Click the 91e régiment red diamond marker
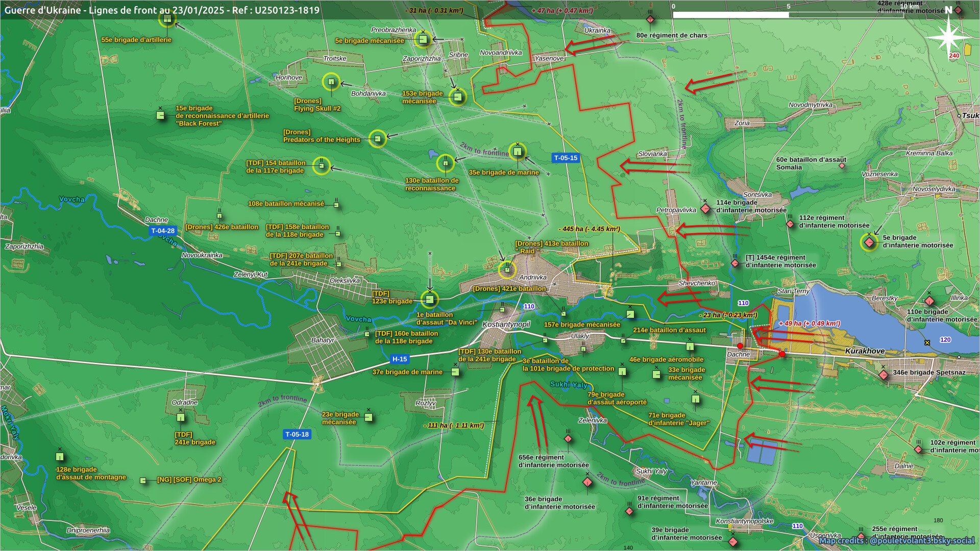980x551 pixels. pos(629,511)
